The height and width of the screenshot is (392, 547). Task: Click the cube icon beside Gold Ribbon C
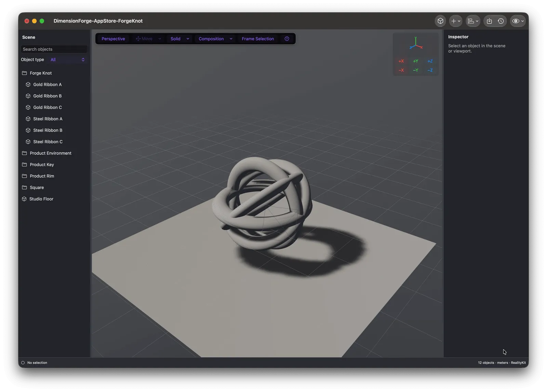[28, 108]
